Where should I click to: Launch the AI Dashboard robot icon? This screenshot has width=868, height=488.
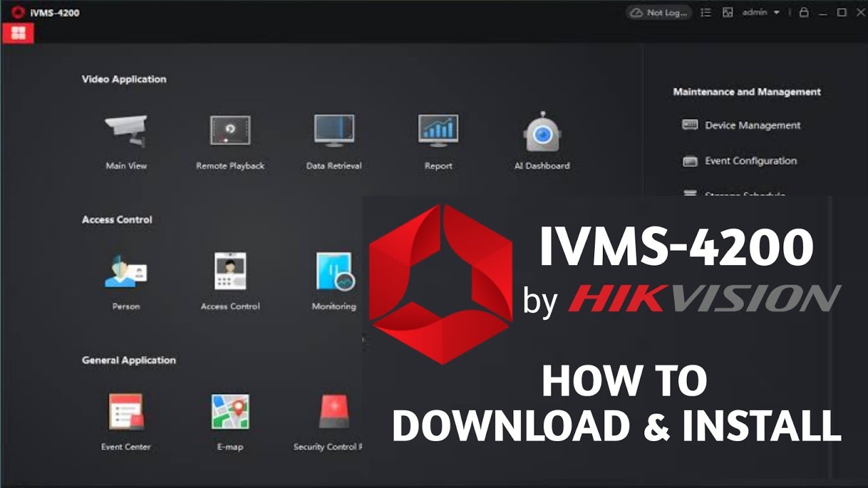[541, 131]
